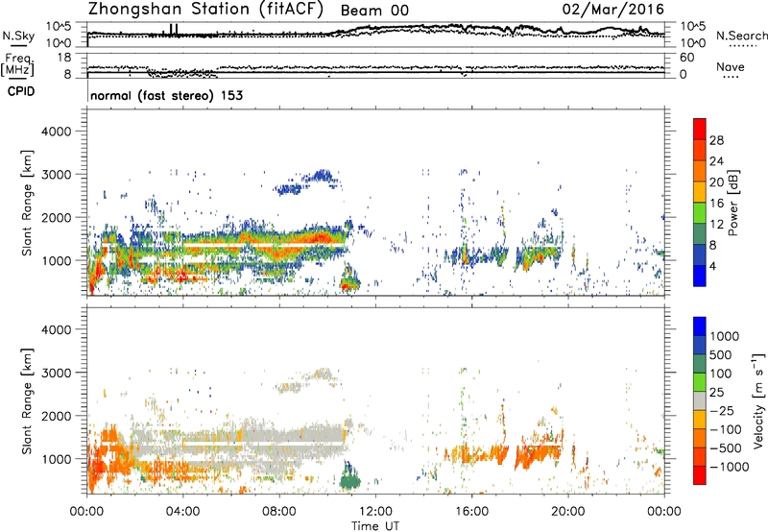Click the N.Sky legend label

pyautogui.click(x=18, y=36)
